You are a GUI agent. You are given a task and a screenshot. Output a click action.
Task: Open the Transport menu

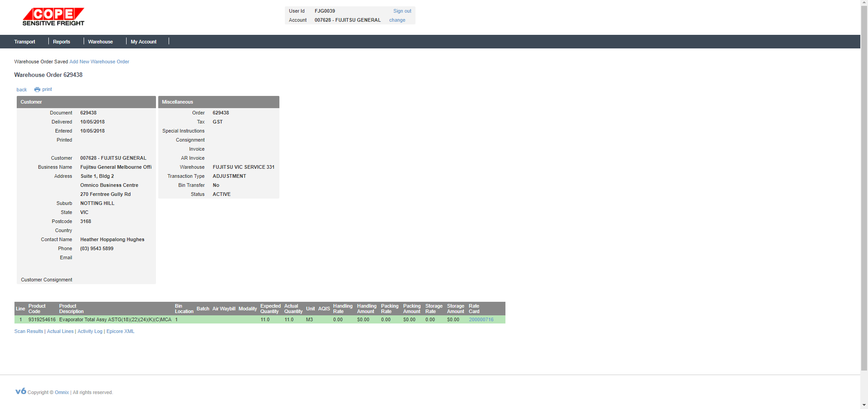(24, 42)
